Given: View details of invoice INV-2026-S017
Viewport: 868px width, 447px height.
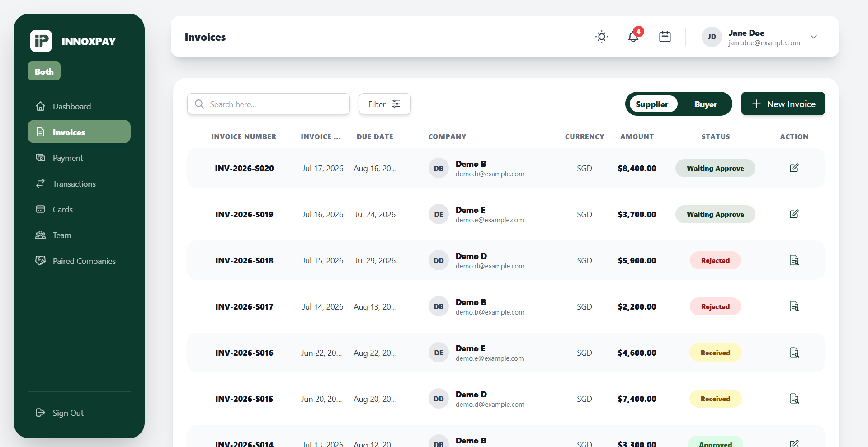Looking at the screenshot, I should click(794, 306).
